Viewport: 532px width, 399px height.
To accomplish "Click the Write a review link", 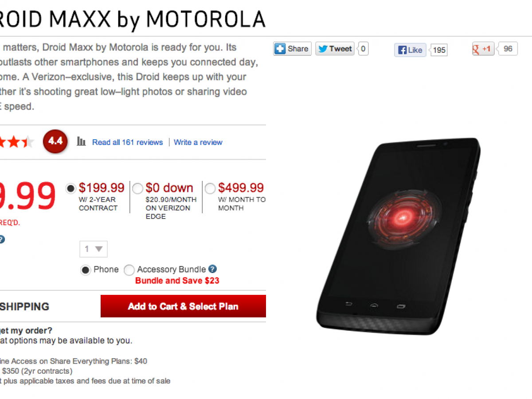I will [x=198, y=142].
